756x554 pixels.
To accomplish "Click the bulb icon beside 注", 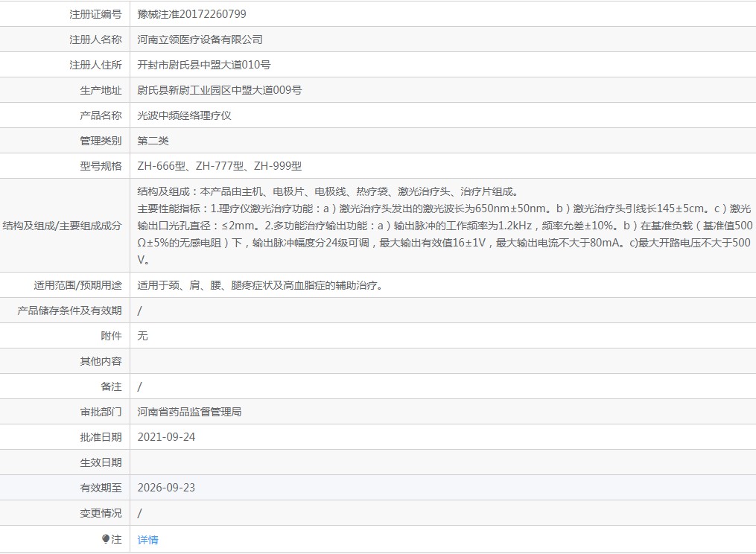I will pyautogui.click(x=106, y=539).
